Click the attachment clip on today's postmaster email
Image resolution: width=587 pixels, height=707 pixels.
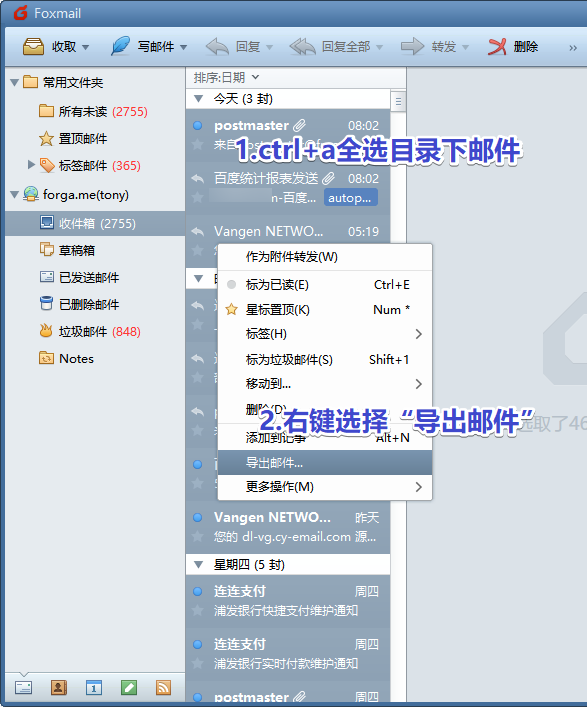click(299, 125)
